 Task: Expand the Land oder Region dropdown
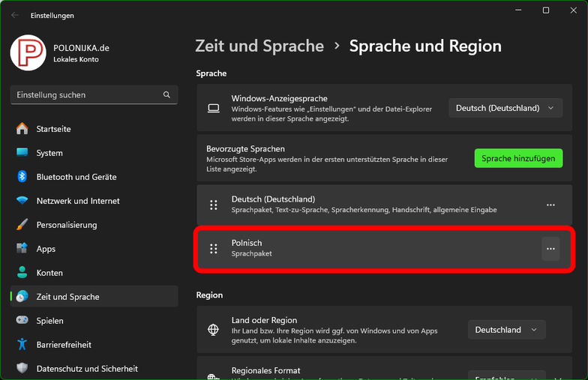point(506,330)
